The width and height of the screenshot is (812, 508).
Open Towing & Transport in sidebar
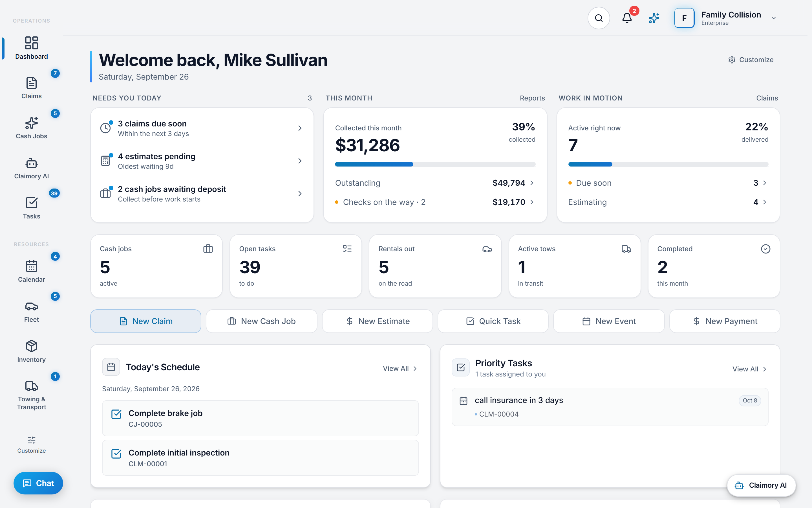click(32, 395)
